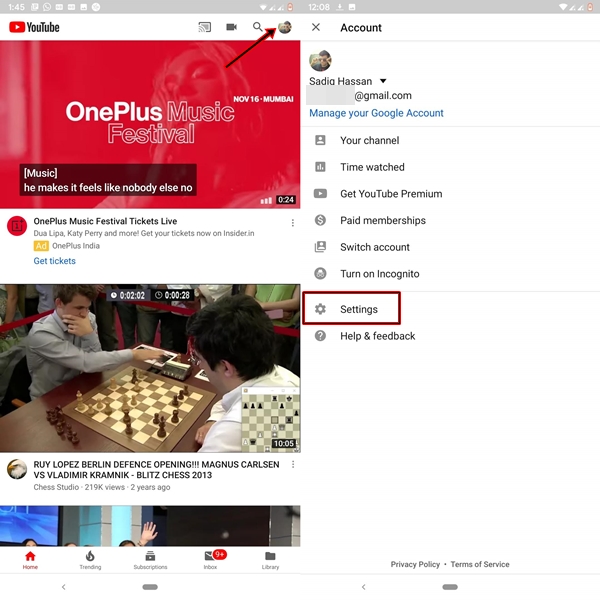Tap the camera upload icon
This screenshot has height=600, width=600.
(x=232, y=27)
